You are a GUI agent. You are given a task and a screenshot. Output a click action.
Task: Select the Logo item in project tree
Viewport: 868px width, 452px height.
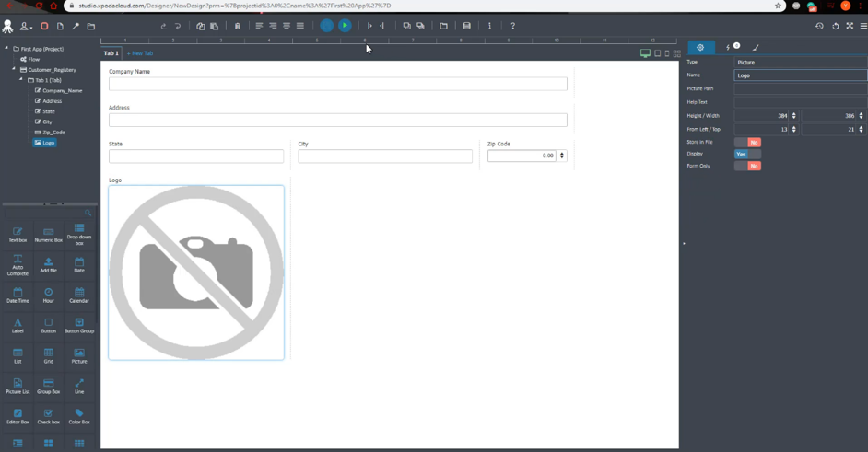click(44, 143)
